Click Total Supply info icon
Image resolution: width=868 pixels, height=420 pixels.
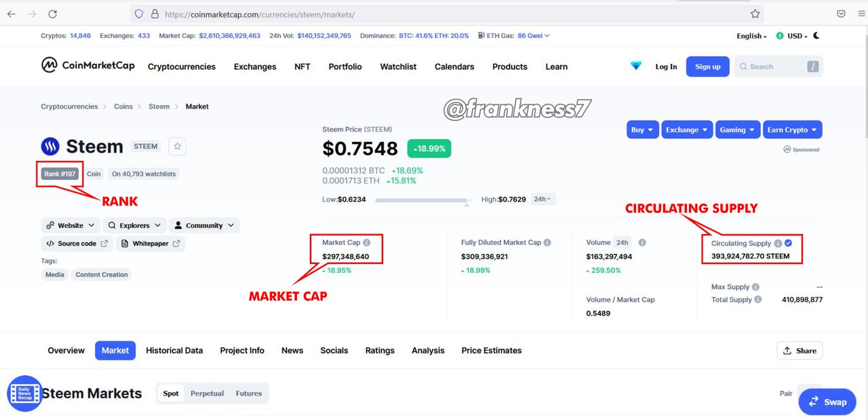pos(757,299)
